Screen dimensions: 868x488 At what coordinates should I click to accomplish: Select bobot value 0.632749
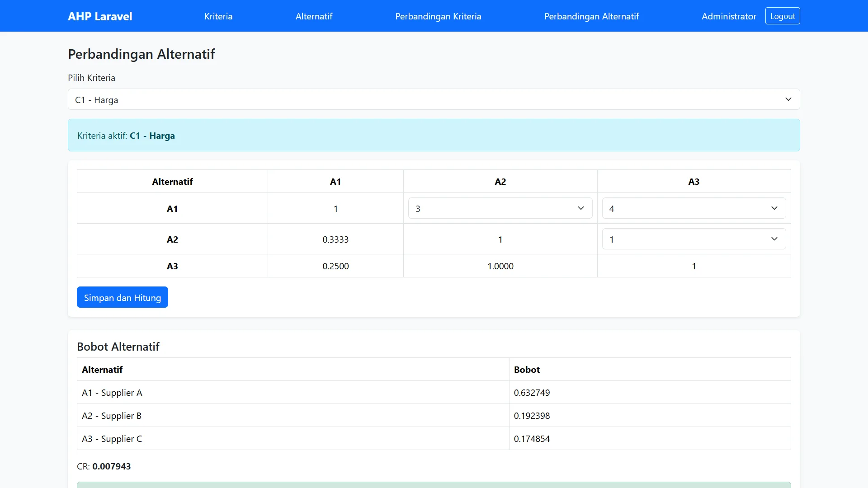point(532,393)
